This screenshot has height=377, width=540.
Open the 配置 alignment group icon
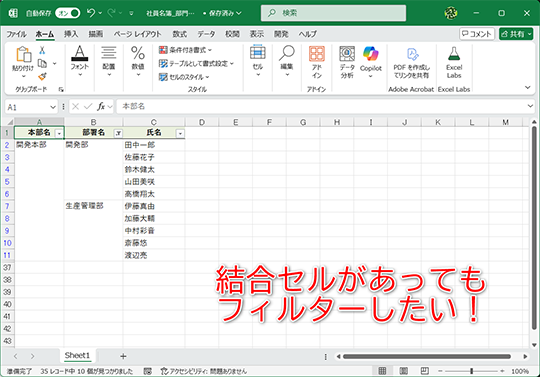click(x=109, y=53)
